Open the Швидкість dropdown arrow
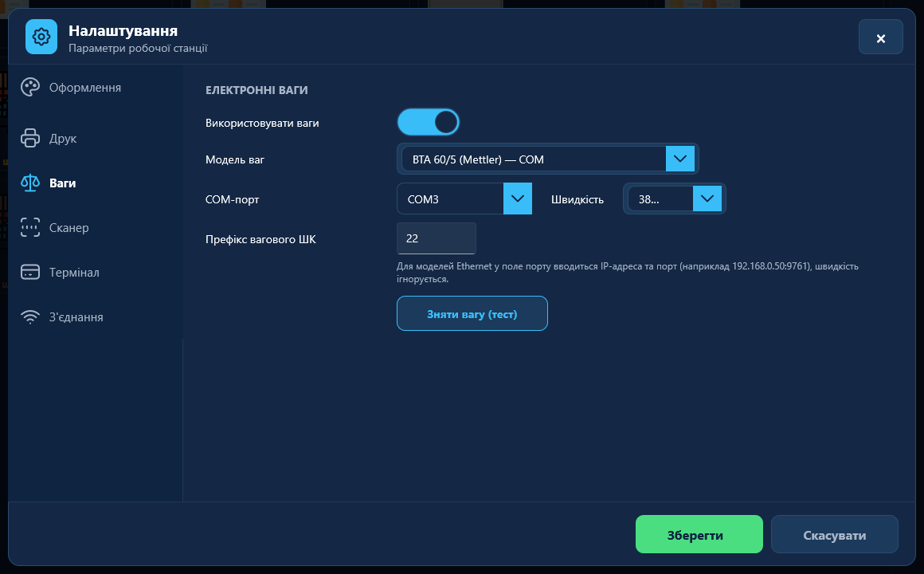The height and width of the screenshot is (574, 924). pyautogui.click(x=707, y=199)
